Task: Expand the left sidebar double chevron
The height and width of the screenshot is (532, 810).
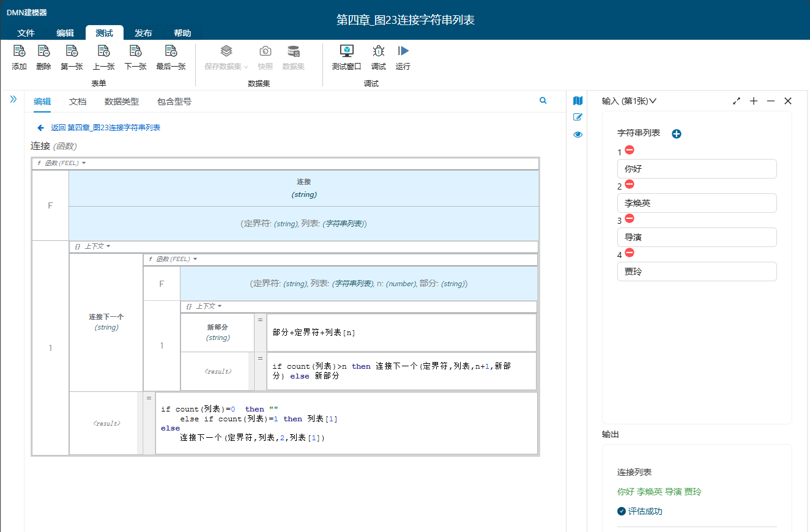Action: coord(13,99)
